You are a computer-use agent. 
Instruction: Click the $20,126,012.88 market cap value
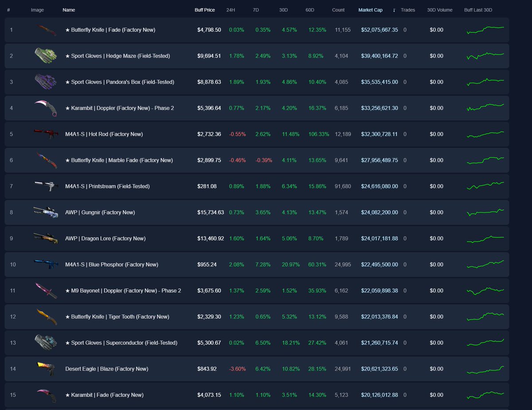(x=379, y=395)
